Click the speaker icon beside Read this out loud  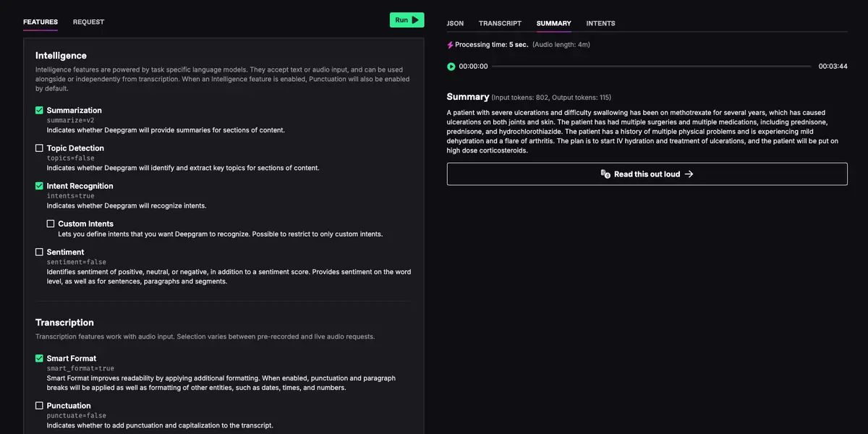(x=605, y=174)
